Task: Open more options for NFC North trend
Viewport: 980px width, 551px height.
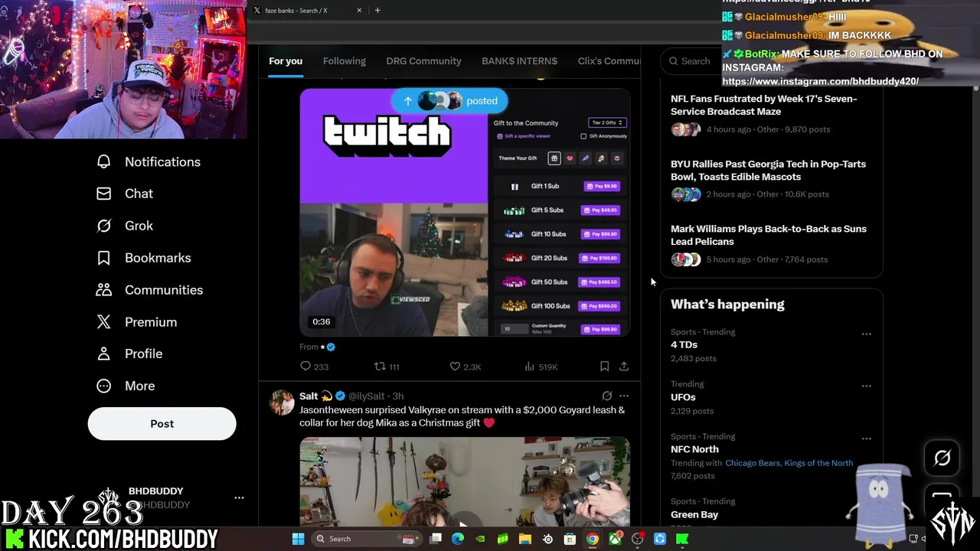Action: pos(866,439)
